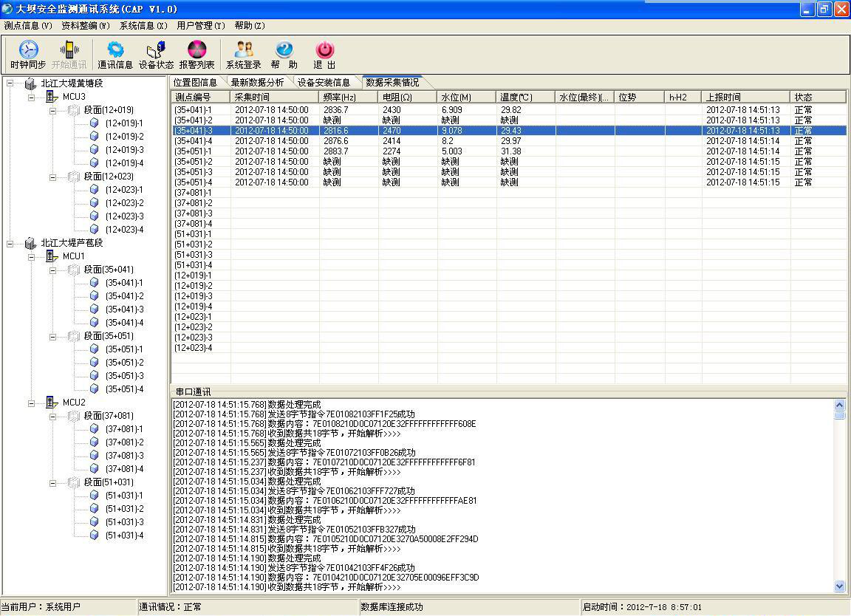Viewport: 851px width, 616px height.
Task: Click the cube icon for (12+019)-1
Action: click(x=94, y=123)
